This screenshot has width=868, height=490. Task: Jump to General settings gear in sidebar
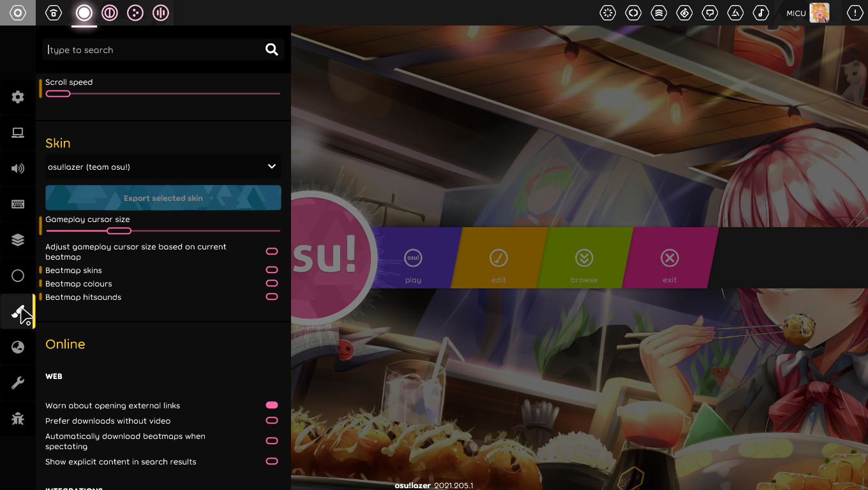[x=18, y=97]
